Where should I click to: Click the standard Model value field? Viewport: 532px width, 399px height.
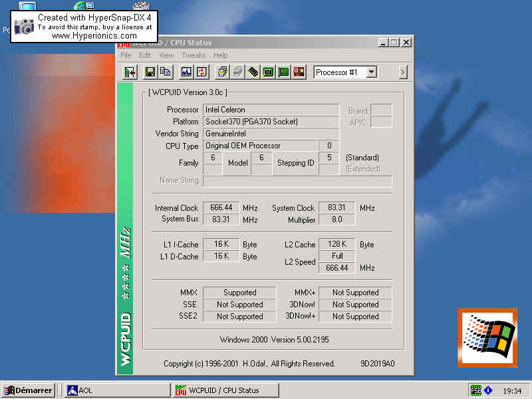point(261,158)
